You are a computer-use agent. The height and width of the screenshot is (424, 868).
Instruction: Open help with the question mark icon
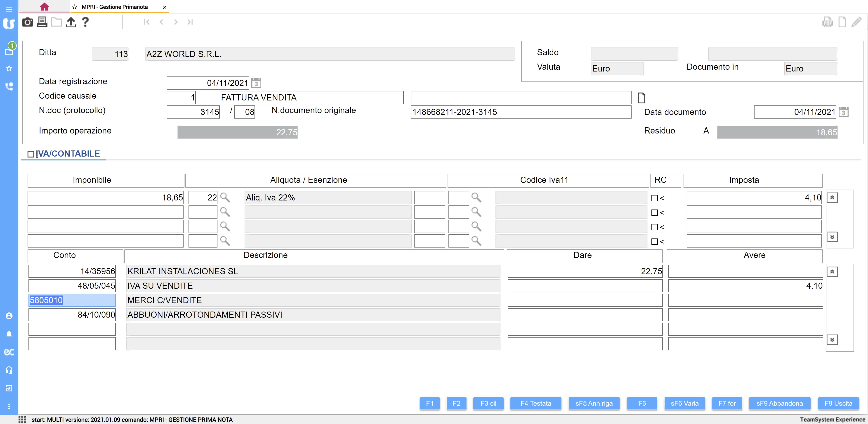85,22
